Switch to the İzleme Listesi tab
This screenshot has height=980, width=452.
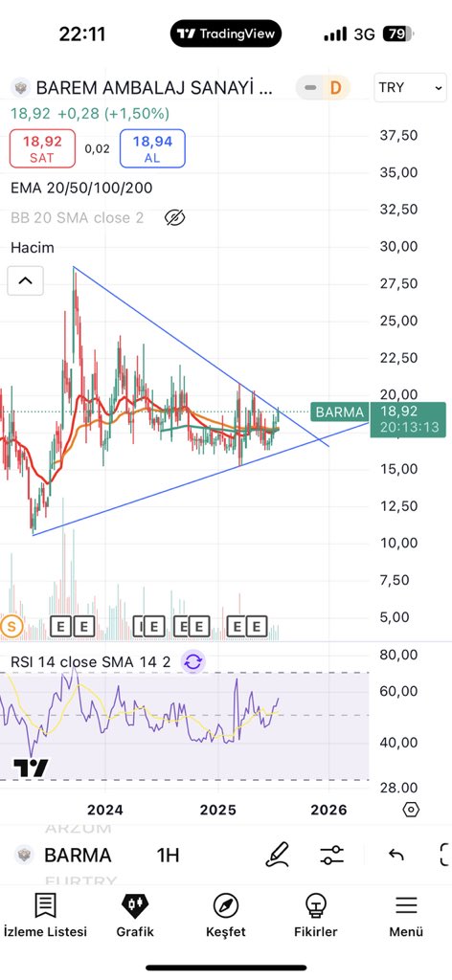pyautogui.click(x=45, y=914)
